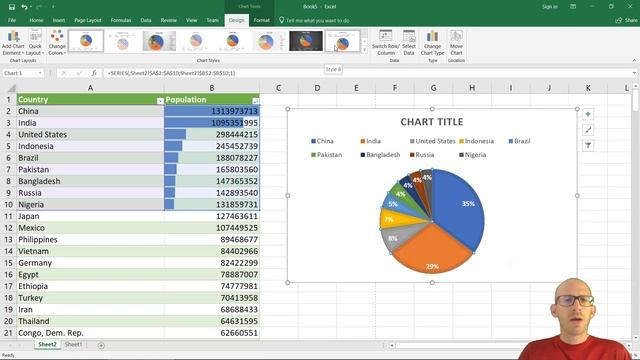The width and height of the screenshot is (640, 360).
Task: Select the dark background chart style thumbnail
Action: tap(306, 41)
